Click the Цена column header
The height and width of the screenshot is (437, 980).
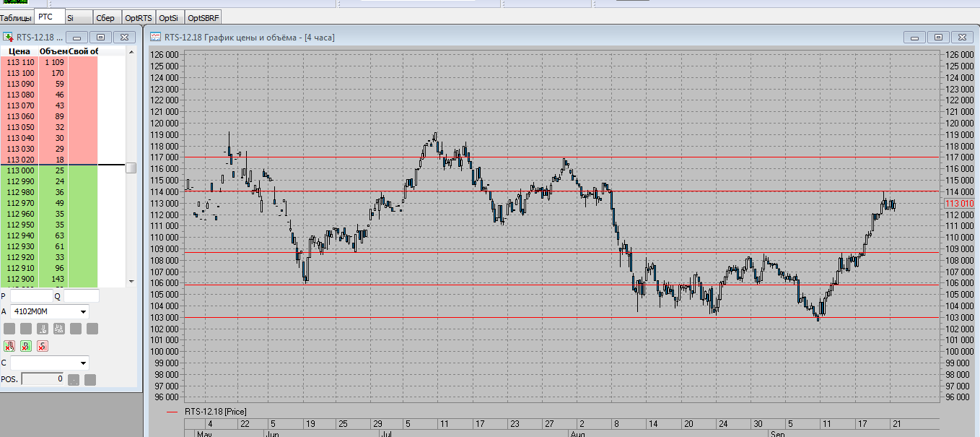[x=19, y=51]
